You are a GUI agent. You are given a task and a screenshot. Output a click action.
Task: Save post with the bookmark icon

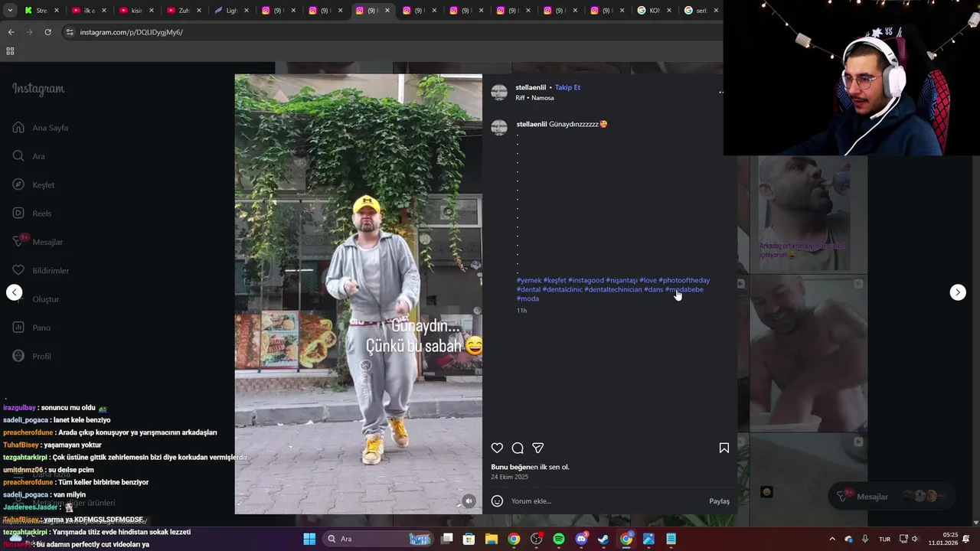[x=724, y=448]
